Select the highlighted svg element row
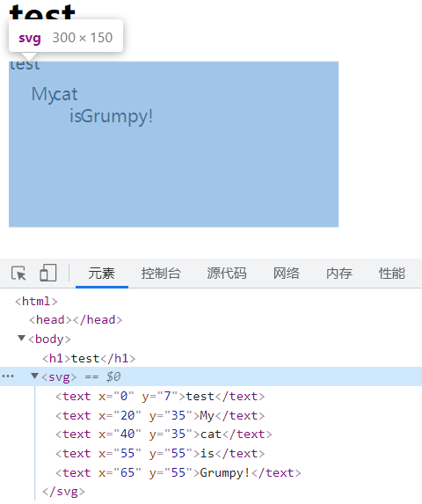The width and height of the screenshot is (422, 504). [211, 376]
